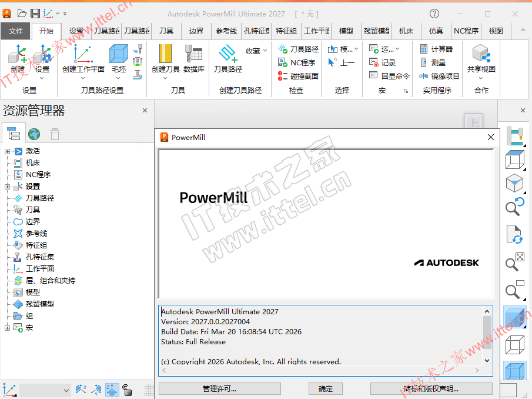Open the 模... selection dropdown
The height and width of the screenshot is (399, 532).
pyautogui.click(x=343, y=49)
